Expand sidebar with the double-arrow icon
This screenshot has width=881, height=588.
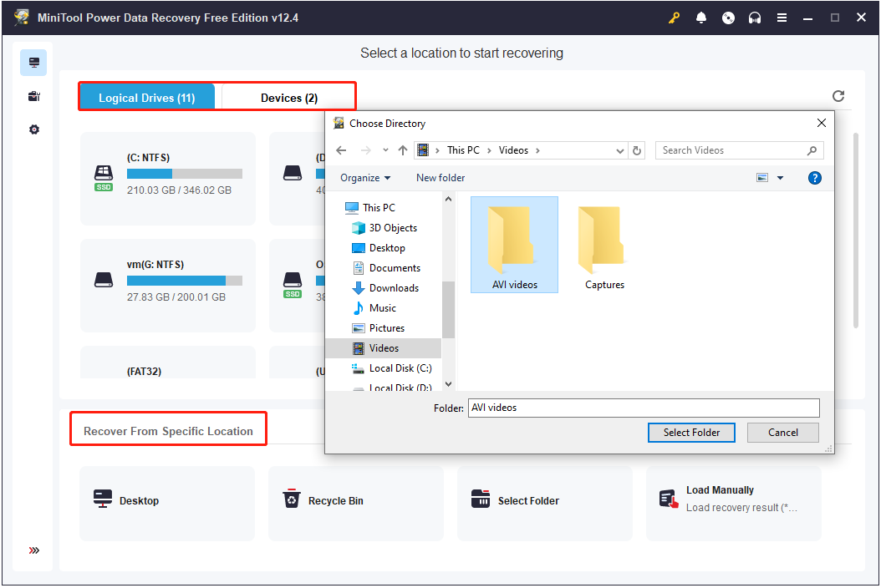click(34, 550)
